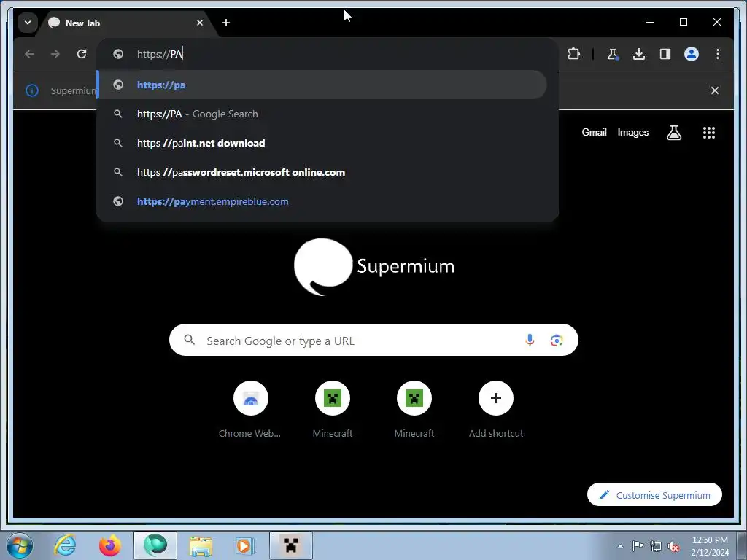Click the forward navigation arrow
This screenshot has width=747, height=560.
[x=55, y=54]
